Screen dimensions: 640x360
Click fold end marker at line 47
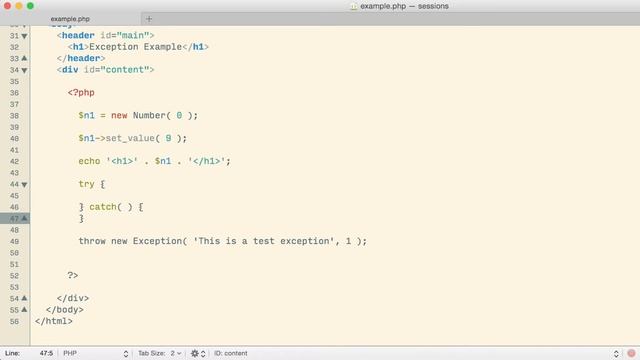coord(24,218)
